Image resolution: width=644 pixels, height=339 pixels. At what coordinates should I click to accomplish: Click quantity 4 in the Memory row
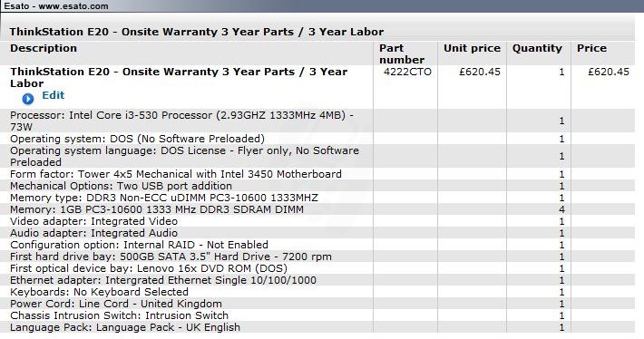pos(561,209)
